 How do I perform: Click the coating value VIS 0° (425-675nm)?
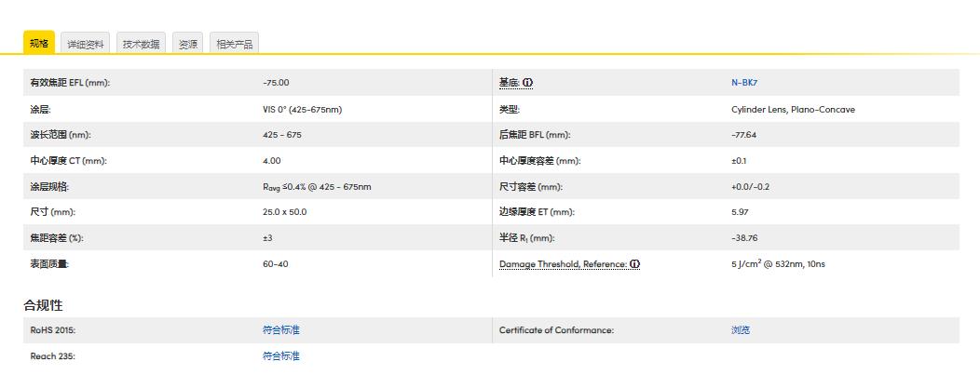[302, 110]
